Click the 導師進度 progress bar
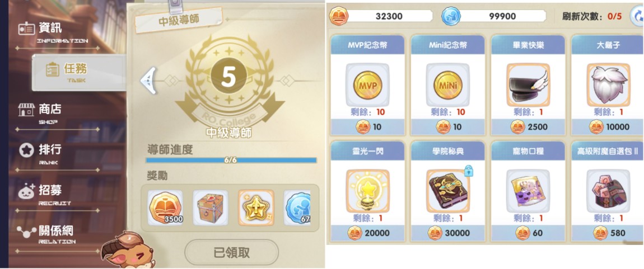The width and height of the screenshot is (644, 269). click(x=231, y=161)
